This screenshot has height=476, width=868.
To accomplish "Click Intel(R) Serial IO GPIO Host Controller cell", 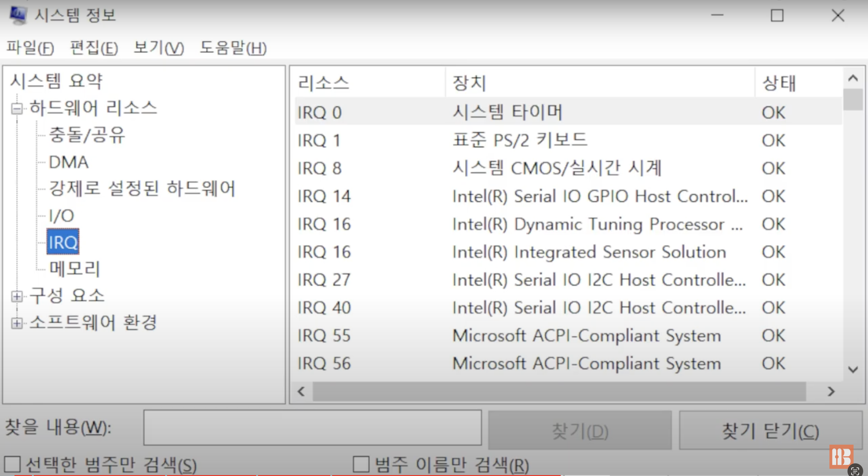I will click(600, 196).
